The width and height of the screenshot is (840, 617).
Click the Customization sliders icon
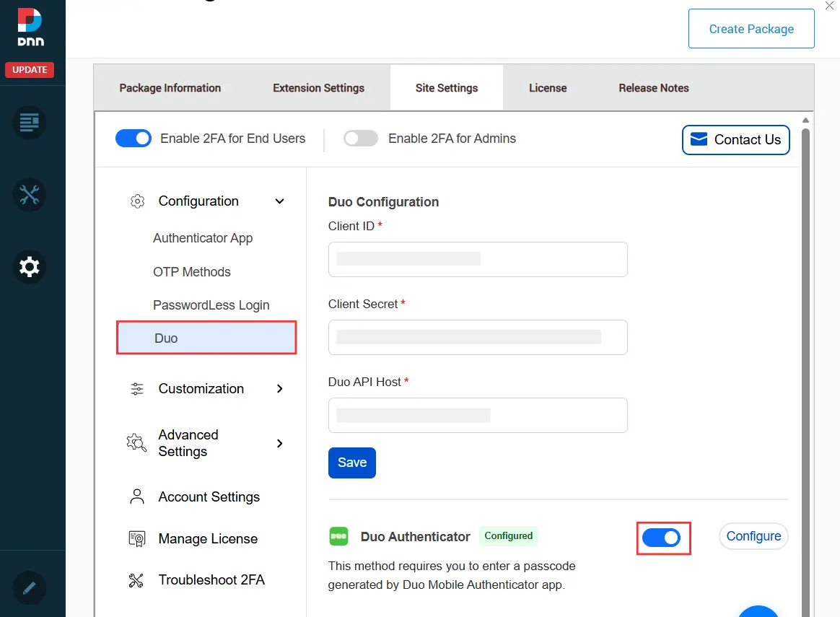pyautogui.click(x=137, y=389)
